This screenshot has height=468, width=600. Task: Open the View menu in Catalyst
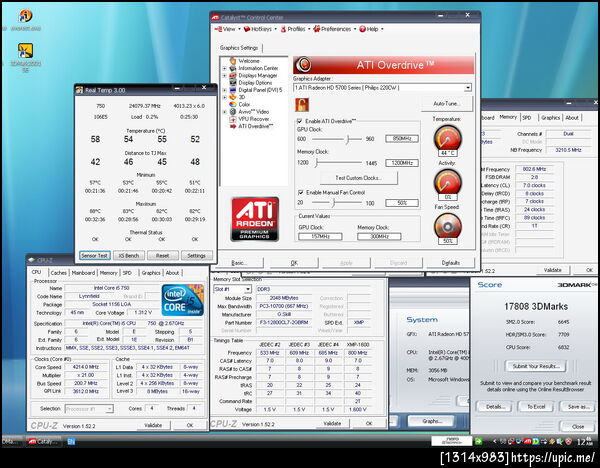(227, 29)
